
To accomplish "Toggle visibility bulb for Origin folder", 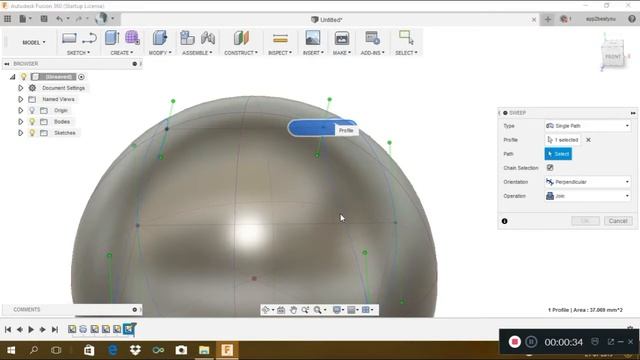I will [32, 111].
